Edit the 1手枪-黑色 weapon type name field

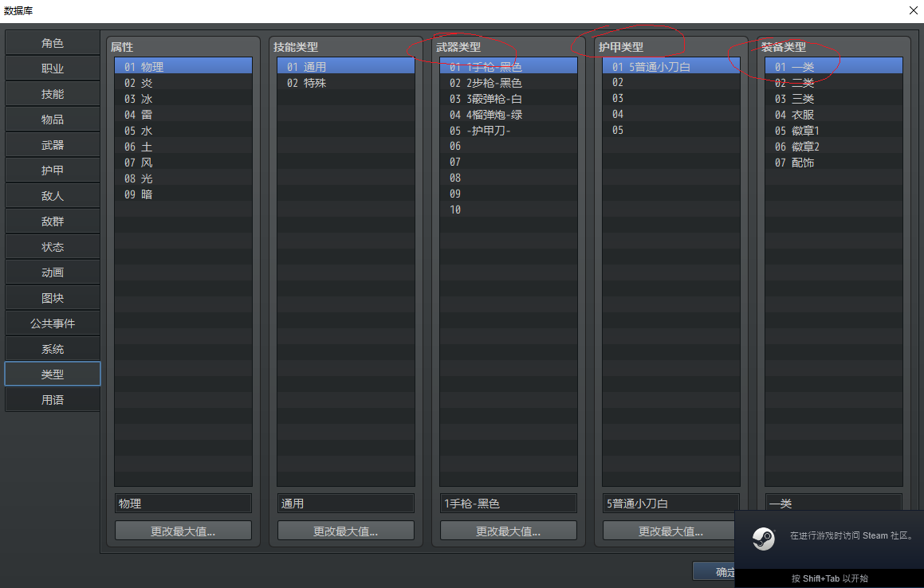(x=509, y=504)
